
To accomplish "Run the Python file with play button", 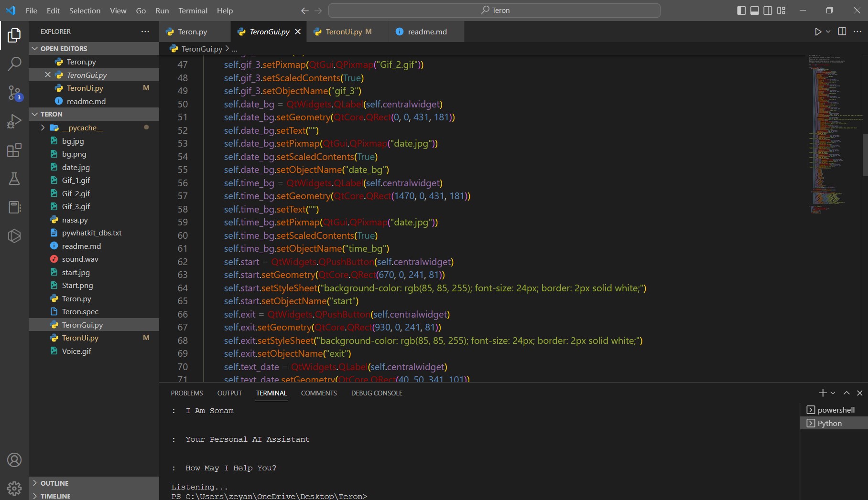I will click(x=818, y=32).
